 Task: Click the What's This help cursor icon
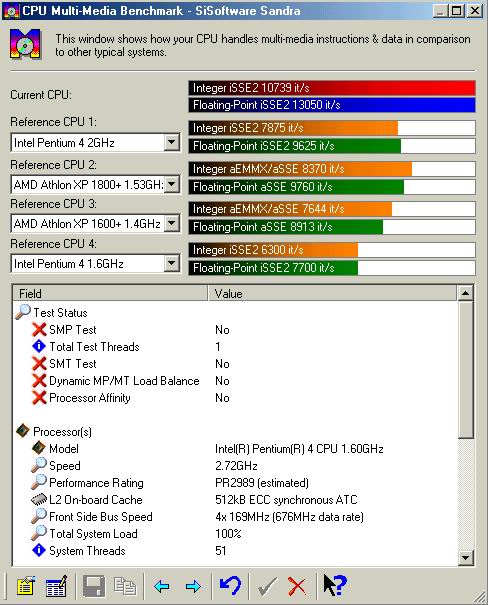click(x=335, y=585)
